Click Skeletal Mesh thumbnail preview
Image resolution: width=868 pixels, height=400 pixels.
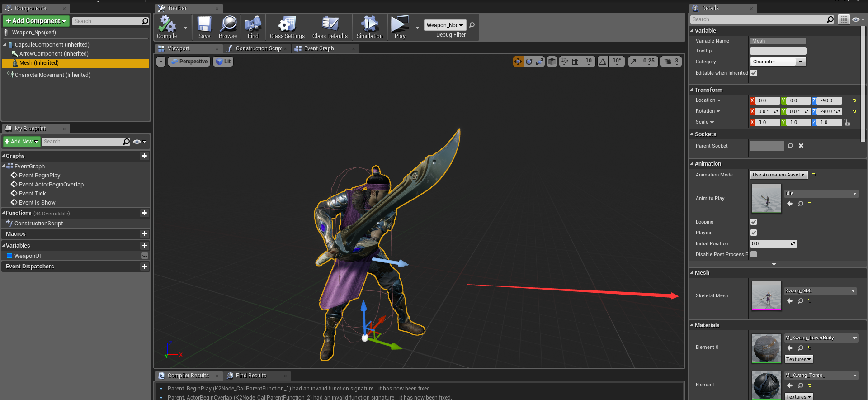767,296
